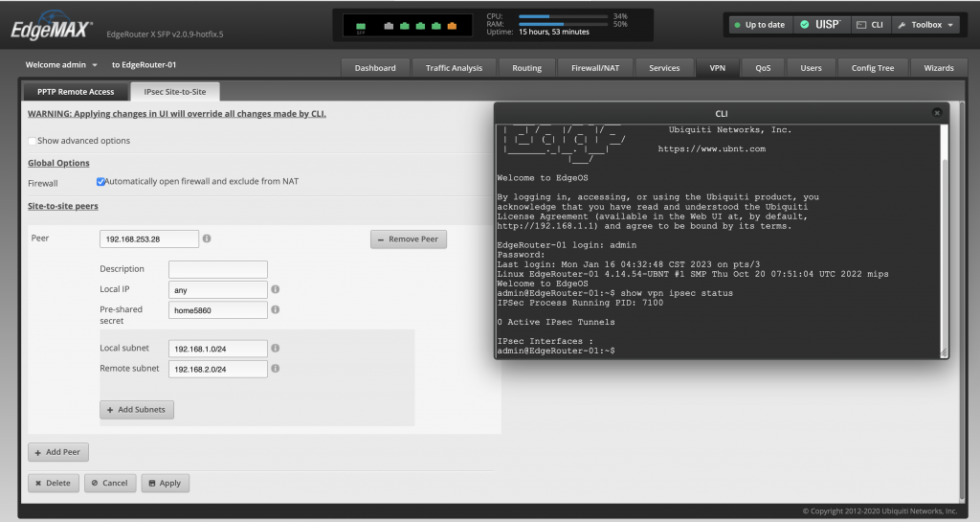Click the Remote subnet input field
This screenshot has height=522, width=980.
[x=218, y=369]
